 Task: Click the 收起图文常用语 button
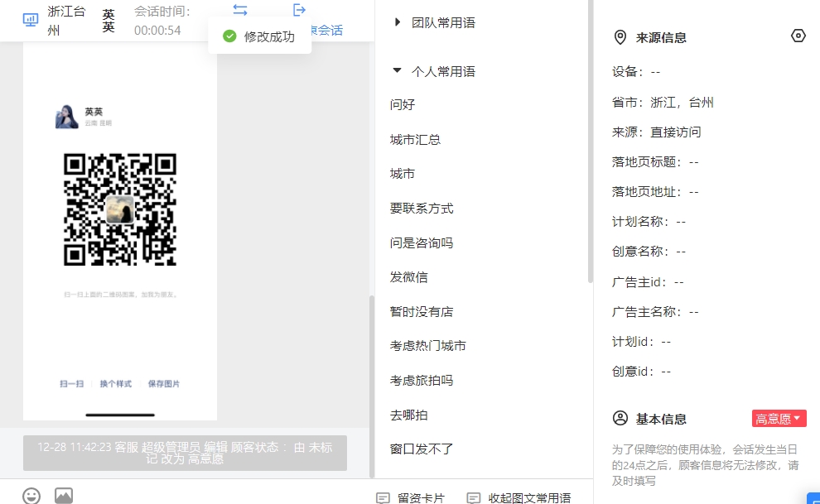coord(519,498)
